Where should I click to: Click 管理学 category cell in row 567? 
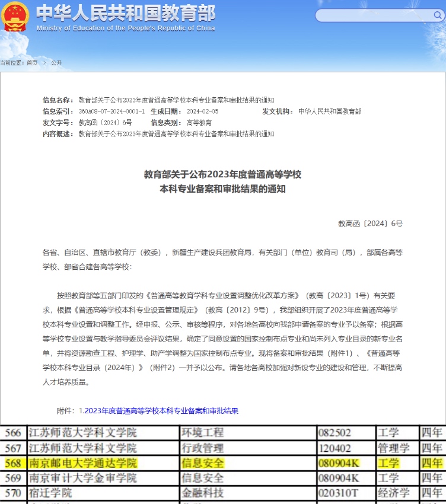[394, 448]
